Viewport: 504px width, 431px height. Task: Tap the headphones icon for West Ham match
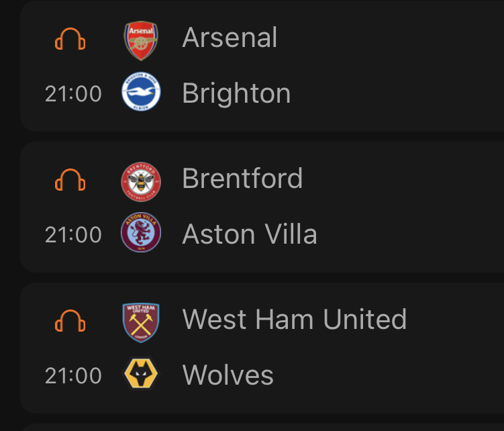pyautogui.click(x=70, y=321)
